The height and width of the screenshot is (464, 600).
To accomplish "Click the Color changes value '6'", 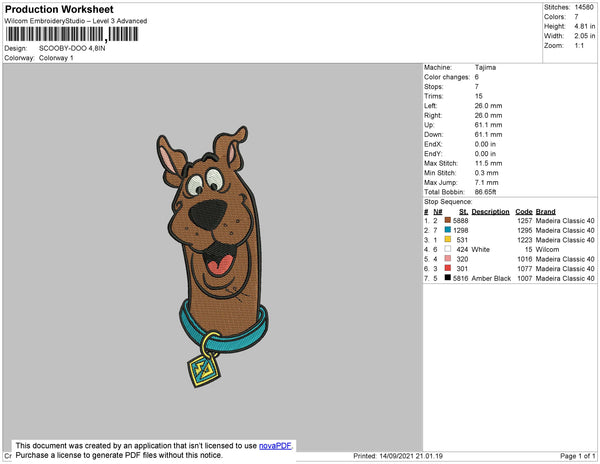I will coord(477,77).
